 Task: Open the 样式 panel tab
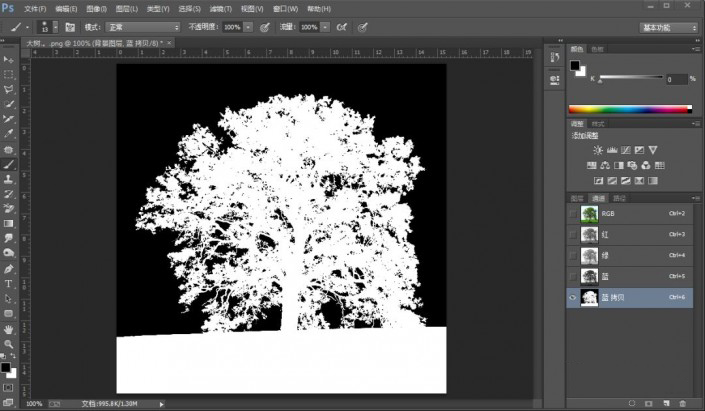(598, 123)
